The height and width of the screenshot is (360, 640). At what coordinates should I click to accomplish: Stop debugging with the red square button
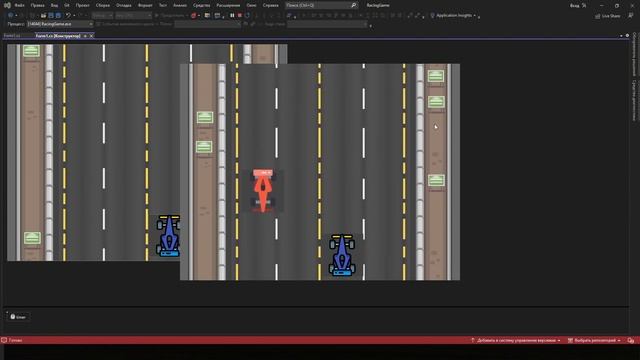[x=240, y=16]
